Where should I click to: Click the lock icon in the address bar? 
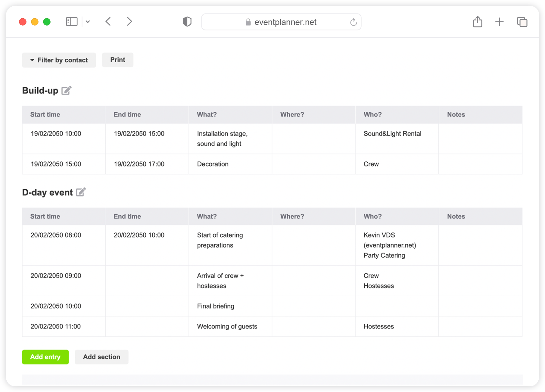[248, 22]
